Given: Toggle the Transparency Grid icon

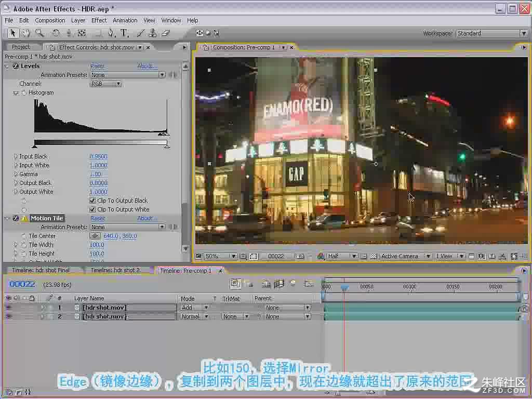Looking at the screenshot, I should coord(373,257).
